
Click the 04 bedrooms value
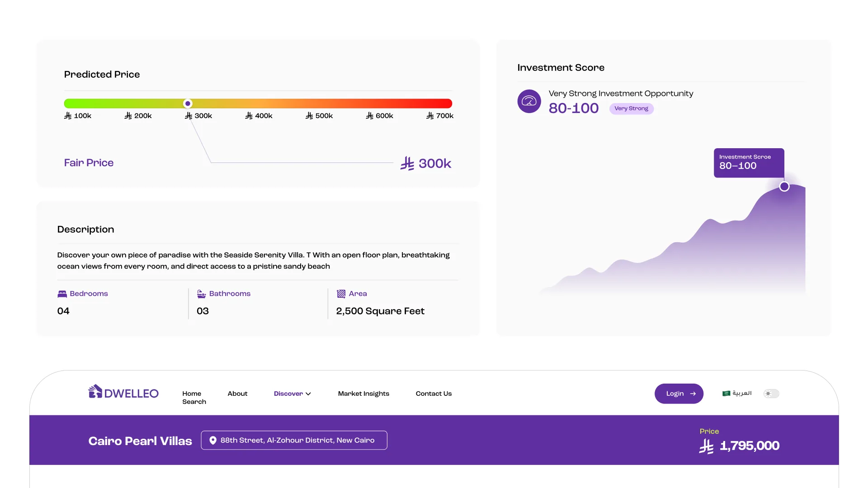tap(63, 311)
